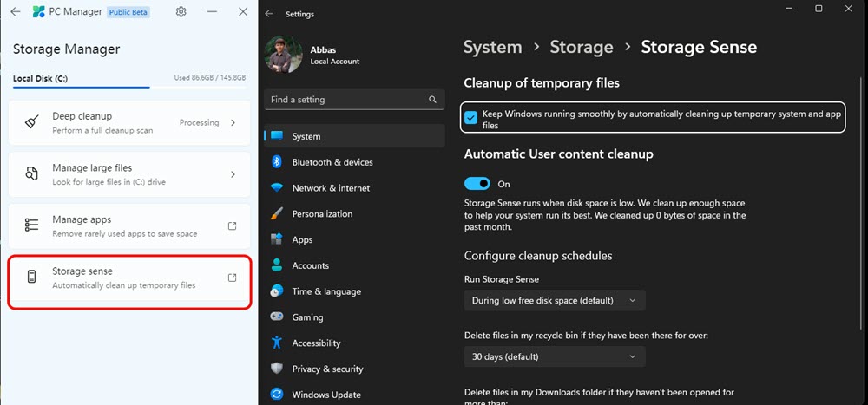The height and width of the screenshot is (405, 868).
Task: Click the Network wifi icon
Action: pos(277,187)
